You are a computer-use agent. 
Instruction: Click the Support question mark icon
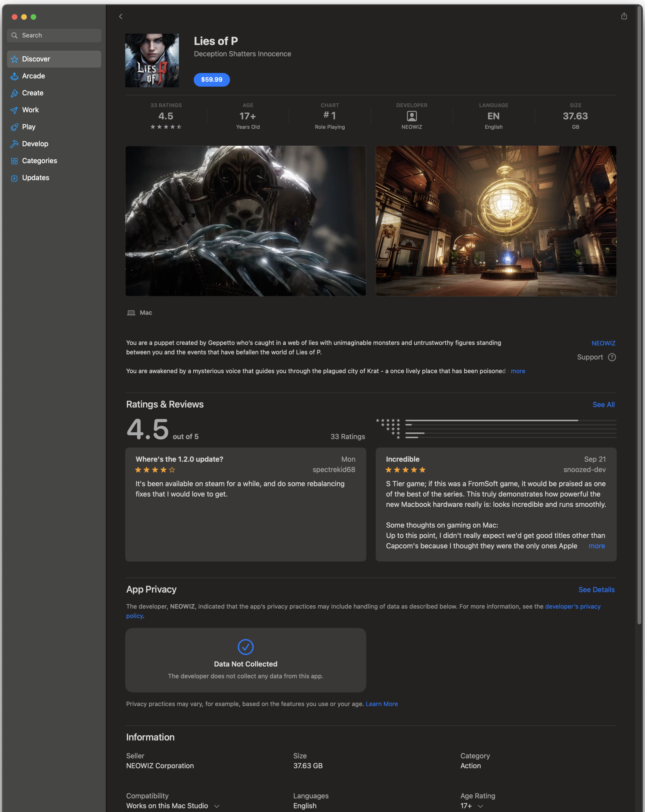(612, 357)
